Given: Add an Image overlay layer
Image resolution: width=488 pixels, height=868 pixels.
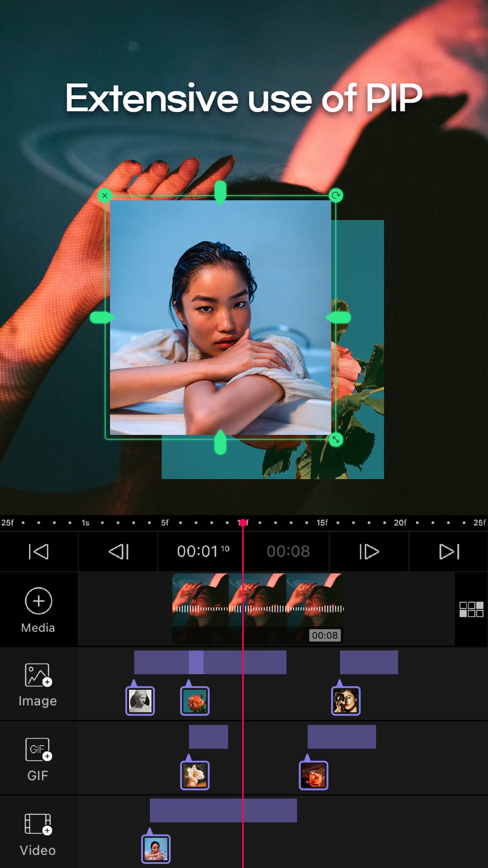Looking at the screenshot, I should [x=38, y=684].
